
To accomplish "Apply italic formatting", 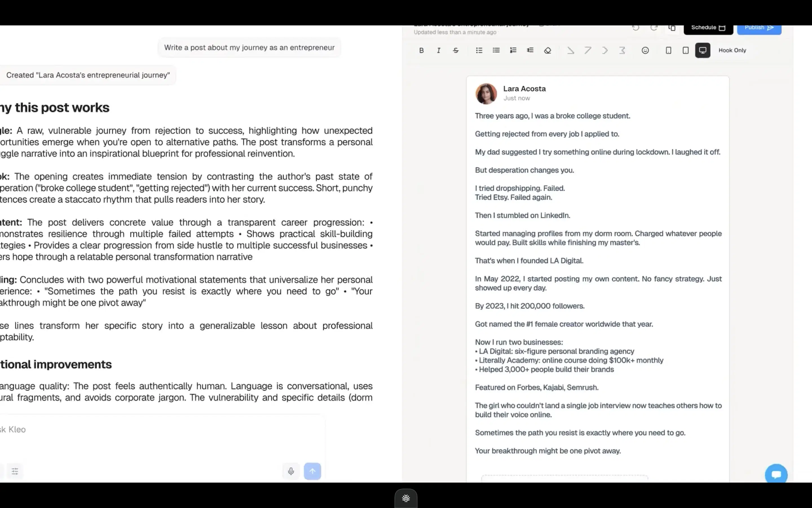I will point(438,51).
